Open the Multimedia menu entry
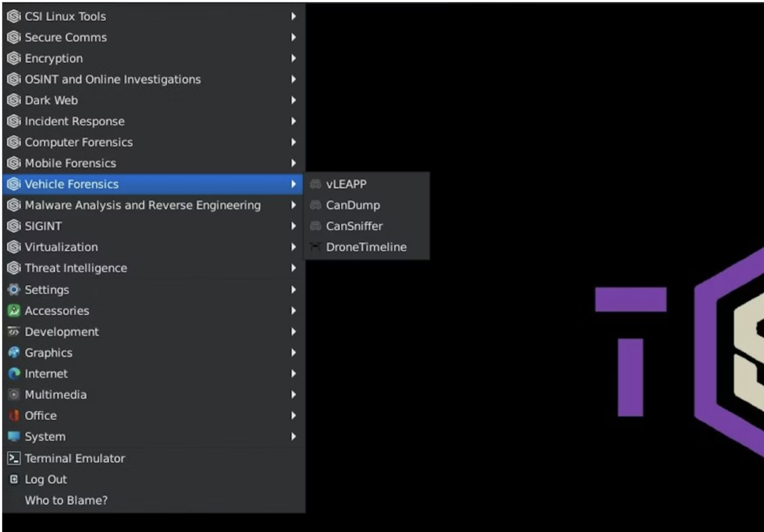 154,395
